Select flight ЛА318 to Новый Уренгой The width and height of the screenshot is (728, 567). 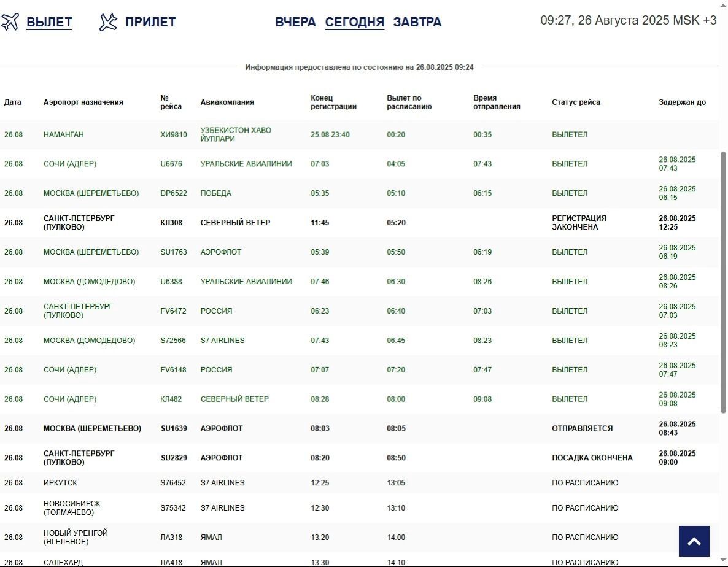point(171,538)
